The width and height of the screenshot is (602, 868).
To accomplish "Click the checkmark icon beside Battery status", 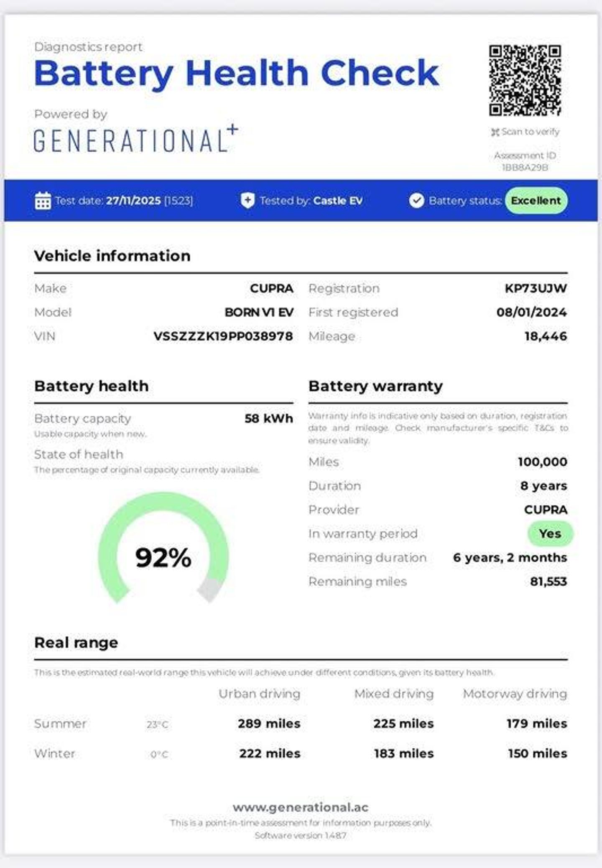I will tap(416, 200).
